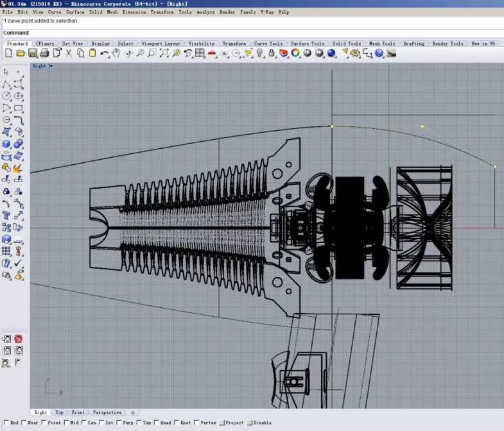
Task: Click the Undo arrow icon
Action: click(x=104, y=53)
